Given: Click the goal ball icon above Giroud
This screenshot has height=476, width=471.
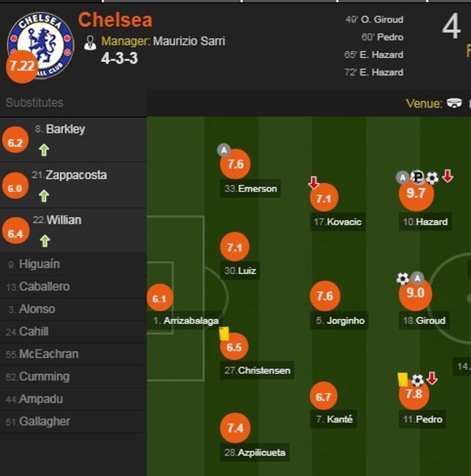Looking at the screenshot, I should [403, 278].
